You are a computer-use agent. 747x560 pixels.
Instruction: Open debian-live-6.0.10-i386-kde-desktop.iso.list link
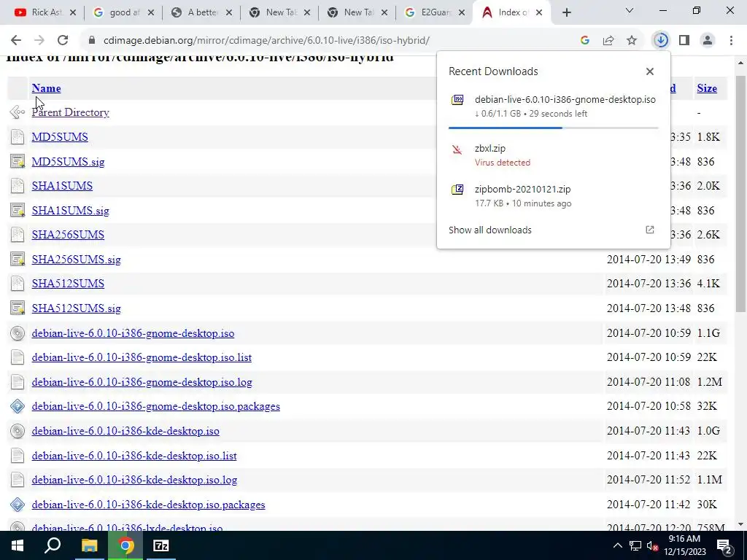134,456
